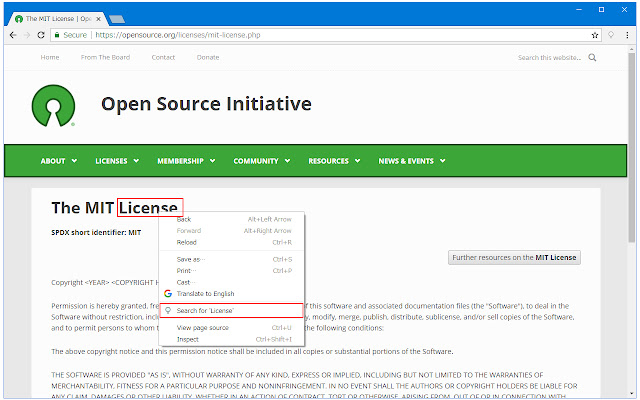Expand the COMMUNITY menu chevron

point(287,161)
